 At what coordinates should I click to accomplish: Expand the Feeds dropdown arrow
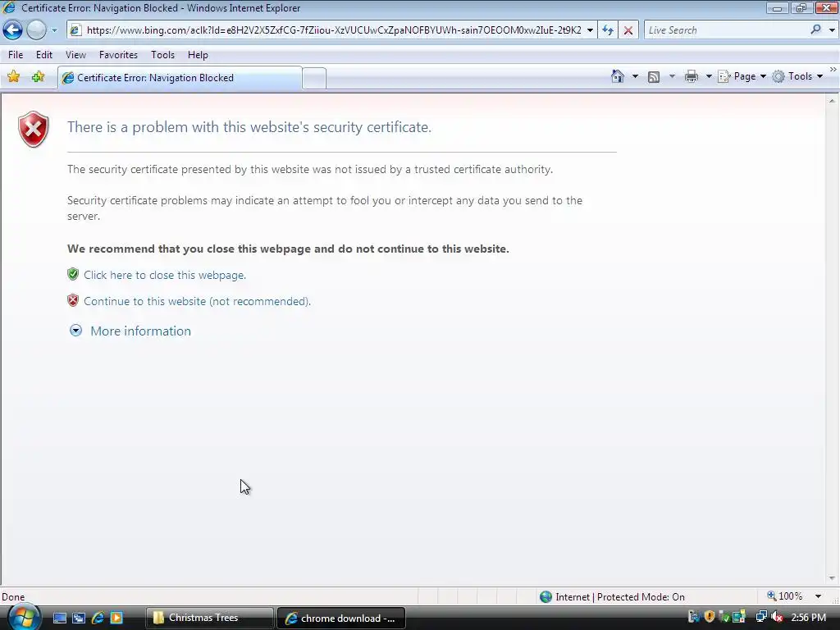671,76
